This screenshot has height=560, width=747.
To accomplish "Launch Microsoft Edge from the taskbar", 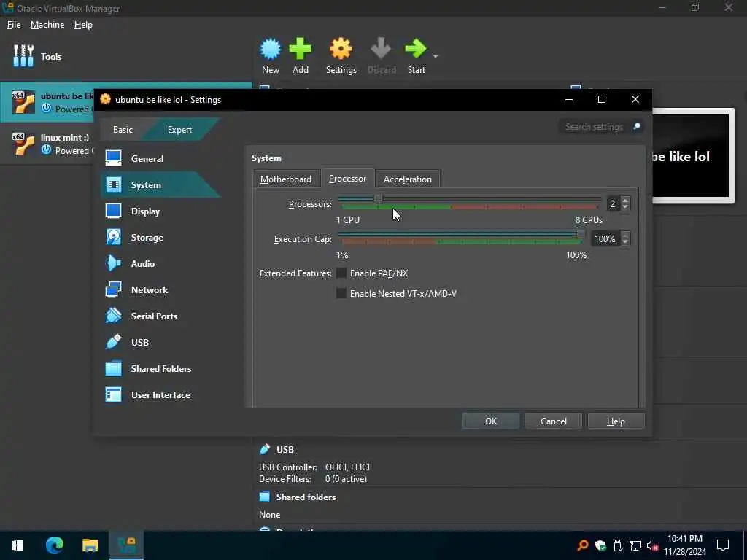I will coord(54,545).
